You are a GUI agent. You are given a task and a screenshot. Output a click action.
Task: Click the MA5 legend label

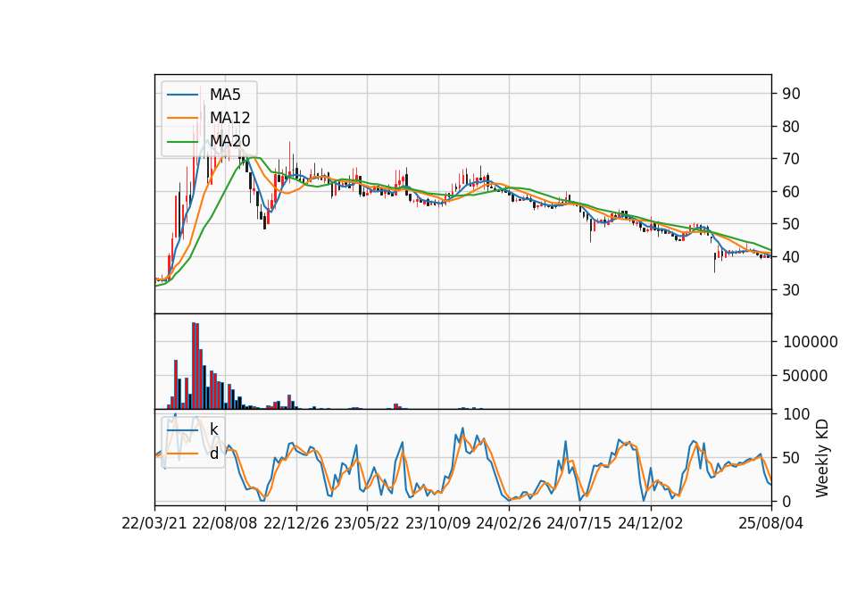(225, 95)
